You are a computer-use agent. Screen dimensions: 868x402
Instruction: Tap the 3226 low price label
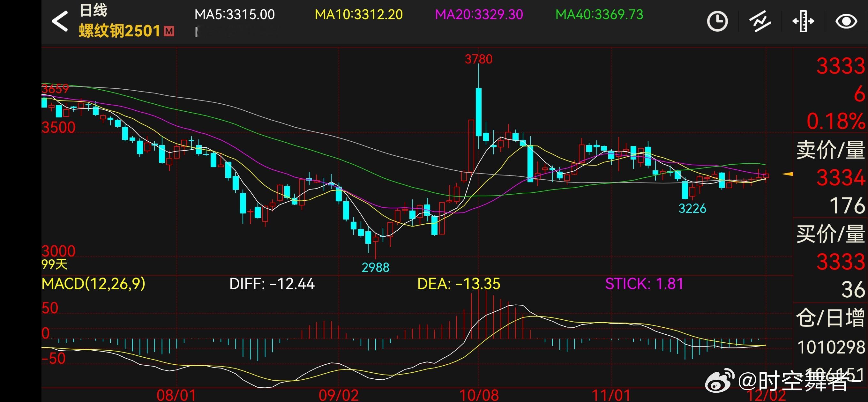click(x=692, y=209)
